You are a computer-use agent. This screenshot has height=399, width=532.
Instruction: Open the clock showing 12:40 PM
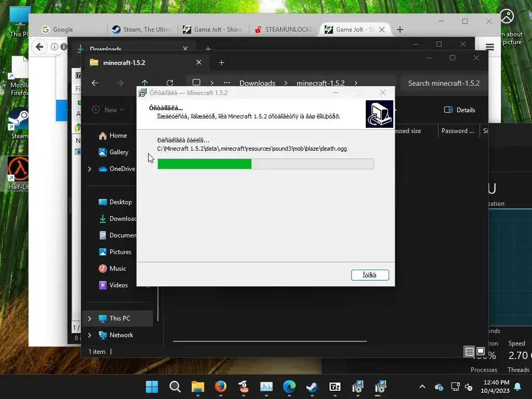pos(495,387)
